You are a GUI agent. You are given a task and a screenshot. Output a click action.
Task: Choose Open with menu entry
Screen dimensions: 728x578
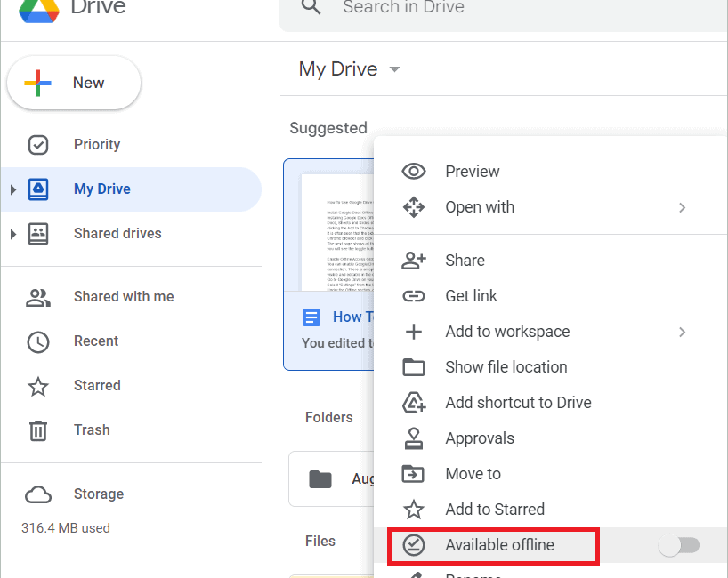click(480, 207)
